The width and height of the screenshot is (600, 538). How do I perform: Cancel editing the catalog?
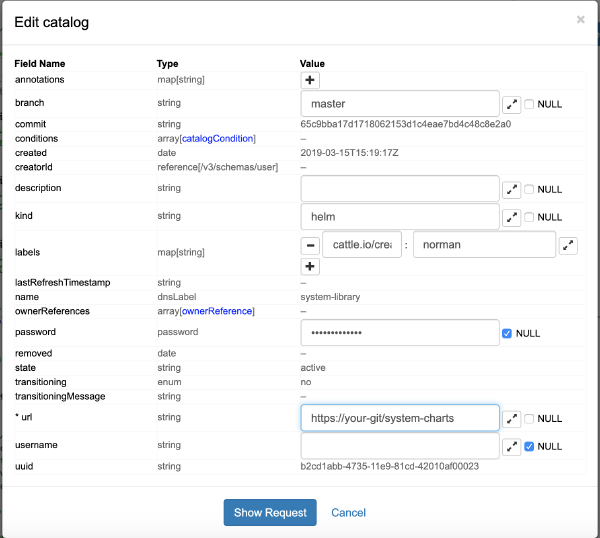tap(348, 512)
